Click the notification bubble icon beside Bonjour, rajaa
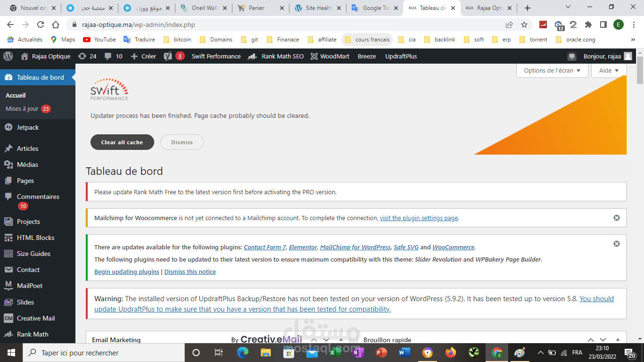644x362 pixels. pyautogui.click(x=572, y=57)
